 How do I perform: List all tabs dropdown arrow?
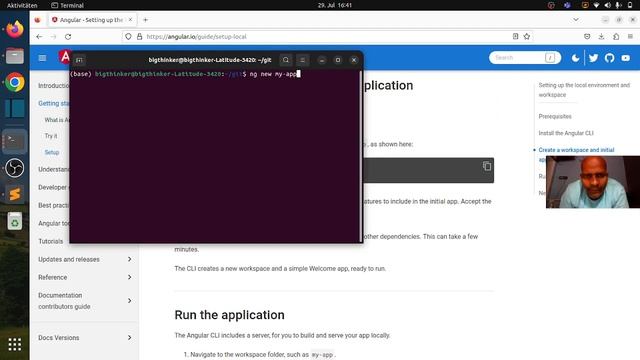coord(576,20)
